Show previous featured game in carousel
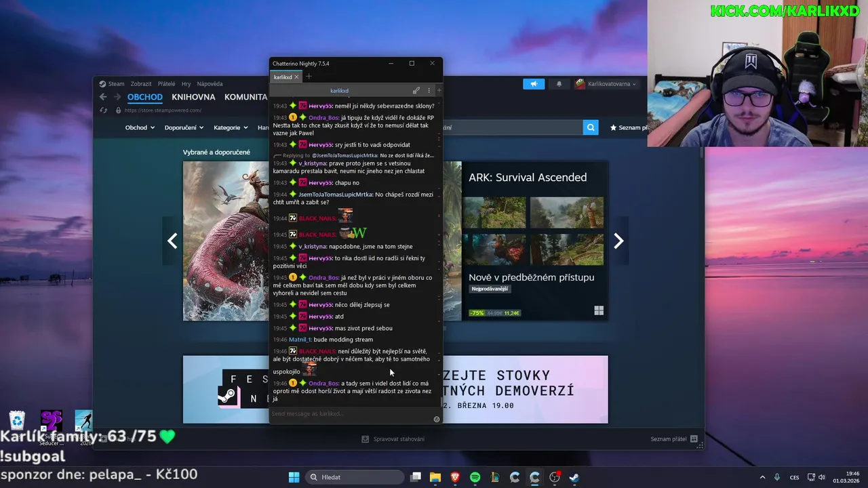The width and height of the screenshot is (868, 488). point(172,241)
